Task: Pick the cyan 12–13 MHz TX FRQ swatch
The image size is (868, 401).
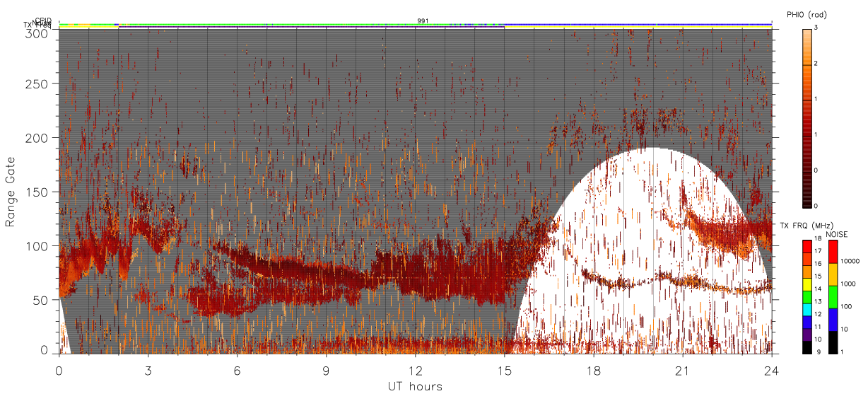Action: (807, 309)
